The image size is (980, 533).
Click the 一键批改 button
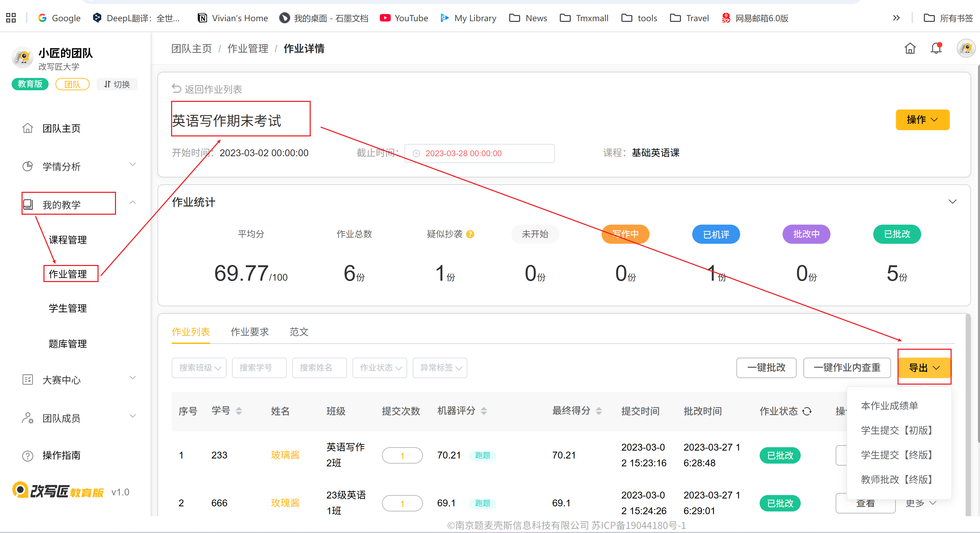click(766, 368)
